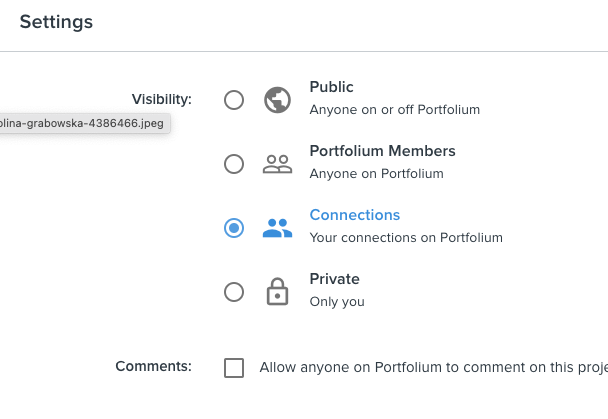Click 'Allow anyone on Portfolium to comment' label
The height and width of the screenshot is (419, 608).
(434, 367)
